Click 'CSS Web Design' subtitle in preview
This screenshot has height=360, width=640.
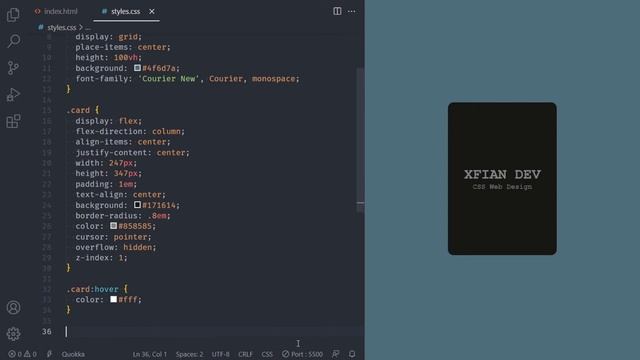[502, 187]
